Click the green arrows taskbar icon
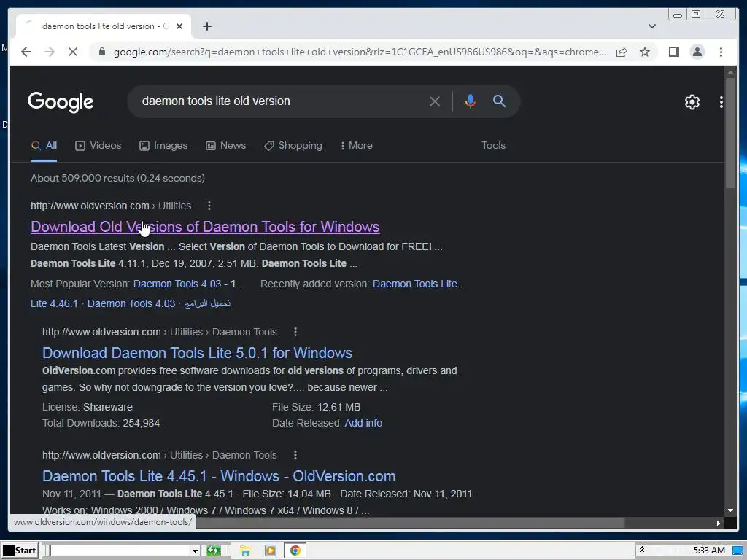The width and height of the screenshot is (747, 560). [213, 551]
